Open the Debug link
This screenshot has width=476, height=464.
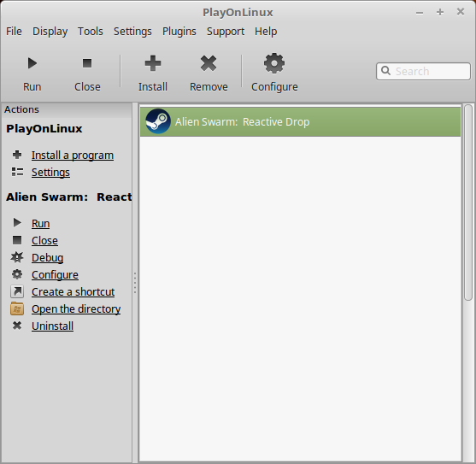click(x=47, y=258)
